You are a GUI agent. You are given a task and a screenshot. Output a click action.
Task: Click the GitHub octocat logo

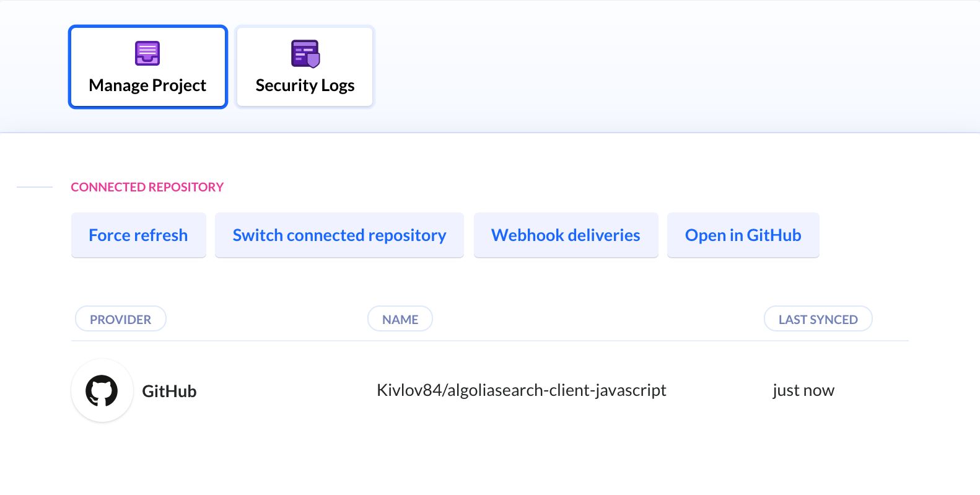click(102, 391)
